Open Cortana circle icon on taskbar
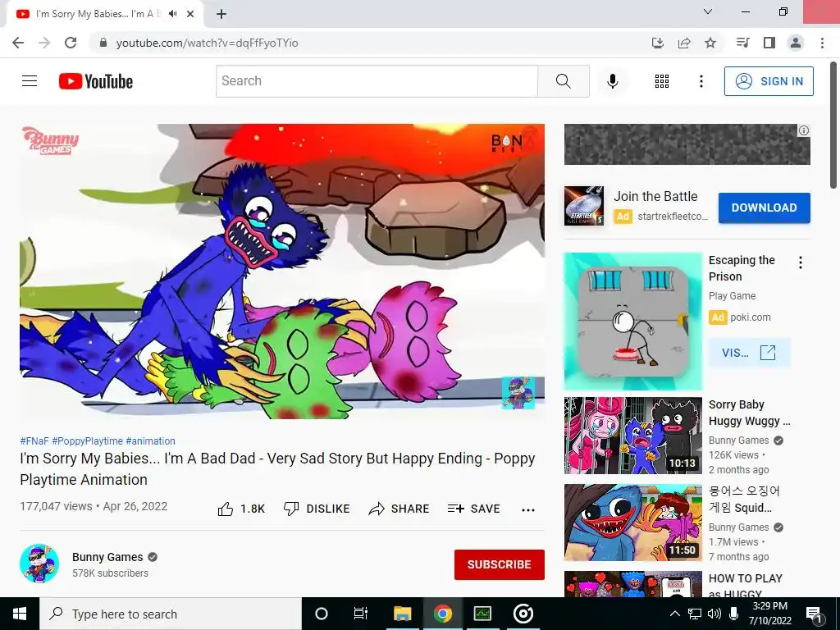840x630 pixels. click(322, 614)
